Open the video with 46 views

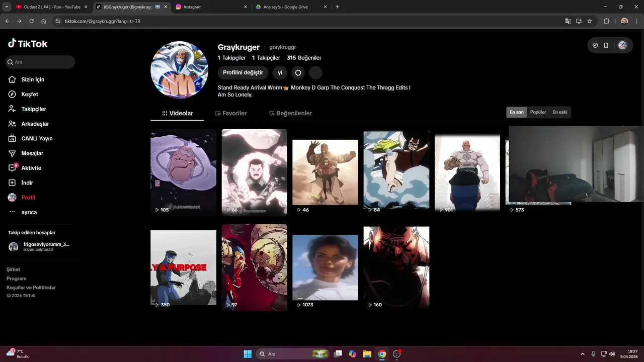point(325,172)
